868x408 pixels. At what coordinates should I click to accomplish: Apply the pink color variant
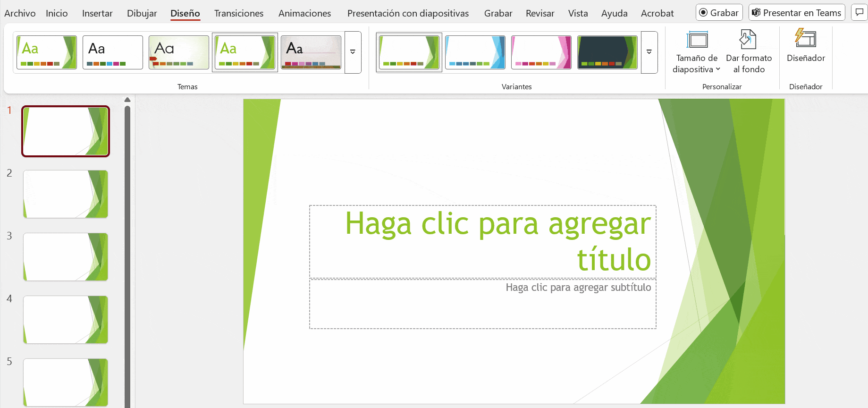point(541,52)
